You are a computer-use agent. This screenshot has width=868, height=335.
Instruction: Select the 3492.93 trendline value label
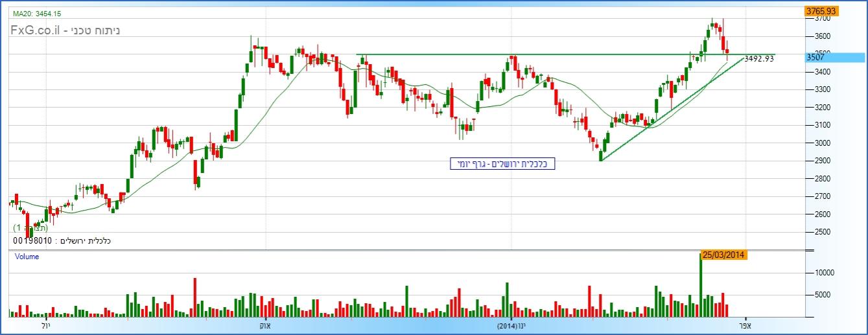[x=758, y=58]
